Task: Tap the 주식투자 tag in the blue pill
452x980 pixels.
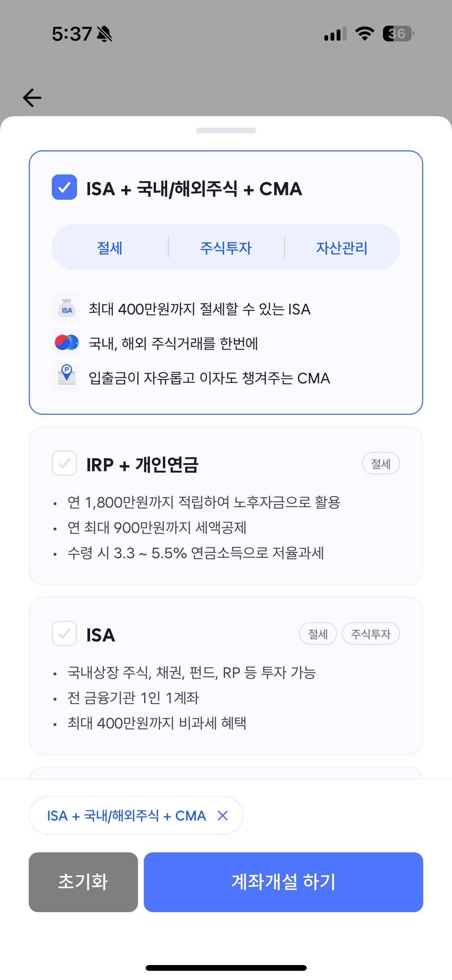Action: 227,248
